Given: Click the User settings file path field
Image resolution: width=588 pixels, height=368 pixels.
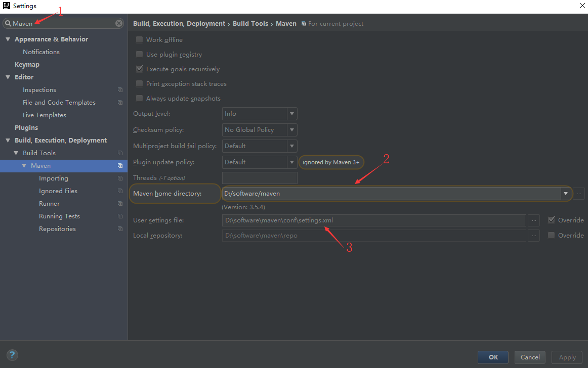Looking at the screenshot, I should coord(374,220).
